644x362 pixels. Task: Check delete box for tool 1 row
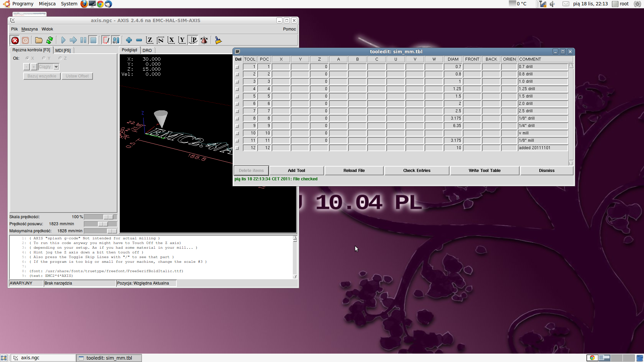[237, 67]
